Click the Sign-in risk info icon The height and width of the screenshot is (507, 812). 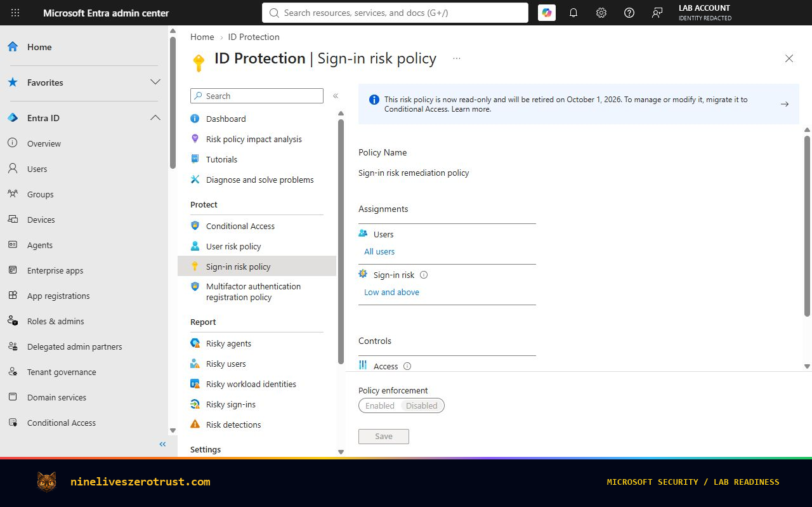pos(424,275)
